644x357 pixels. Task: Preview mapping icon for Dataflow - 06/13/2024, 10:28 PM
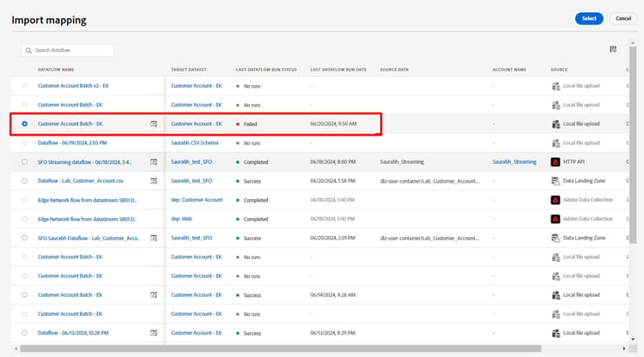154,333
